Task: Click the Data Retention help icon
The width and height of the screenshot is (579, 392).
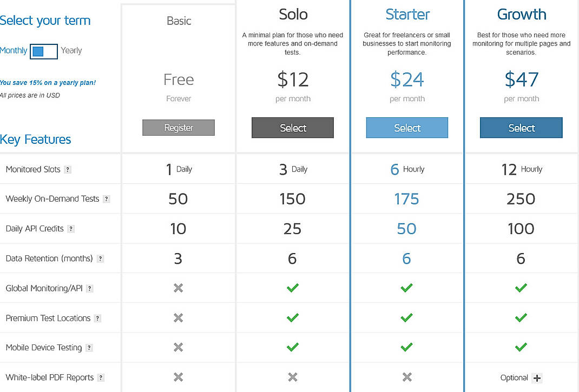Action: tap(100, 258)
